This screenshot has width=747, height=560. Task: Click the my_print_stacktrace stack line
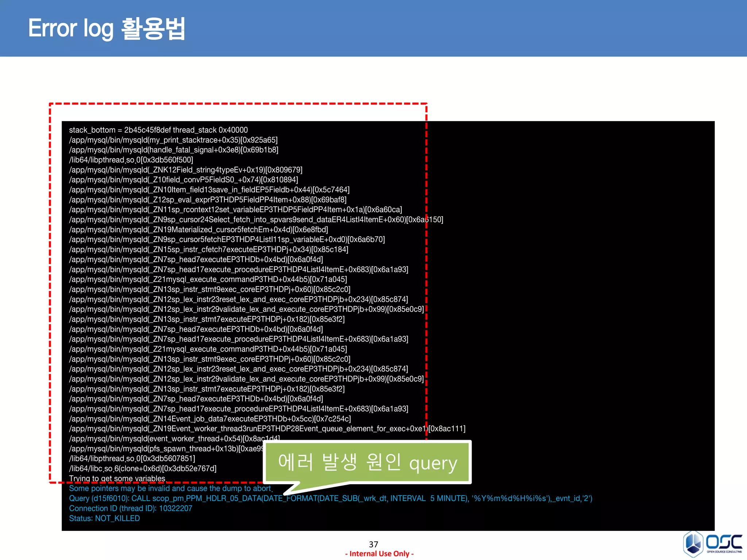(x=173, y=140)
